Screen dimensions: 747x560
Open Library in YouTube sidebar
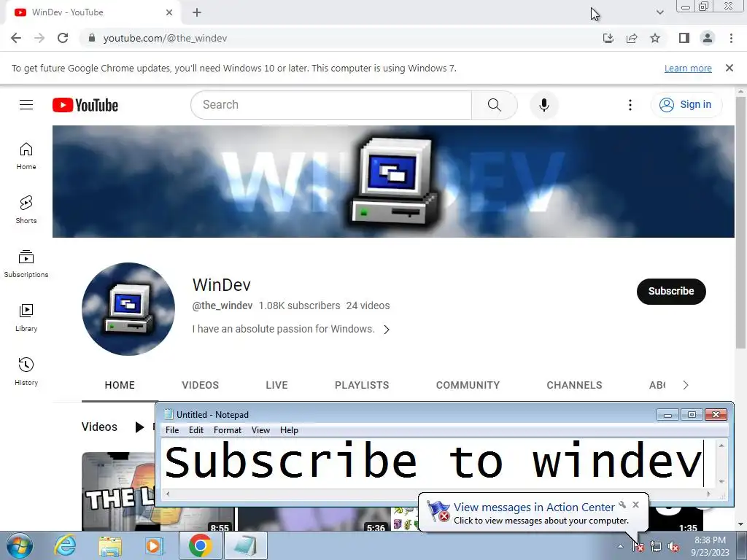[x=26, y=318]
